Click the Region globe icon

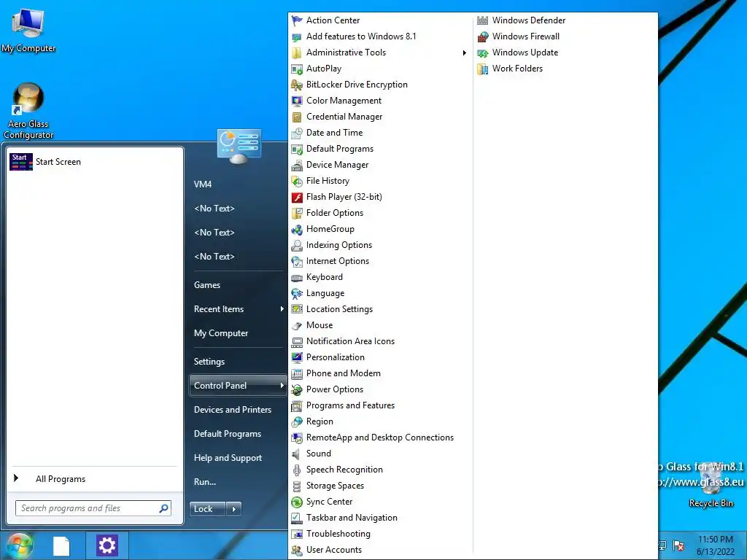click(297, 421)
